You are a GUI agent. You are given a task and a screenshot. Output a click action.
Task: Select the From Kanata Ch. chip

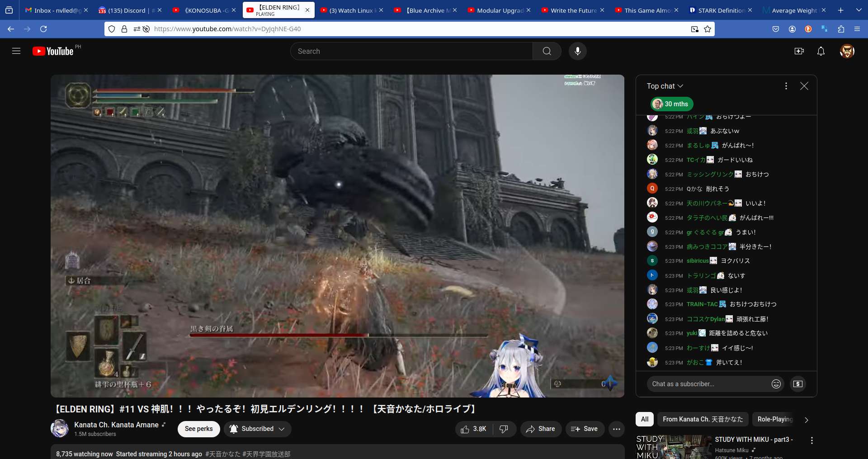coord(703,419)
